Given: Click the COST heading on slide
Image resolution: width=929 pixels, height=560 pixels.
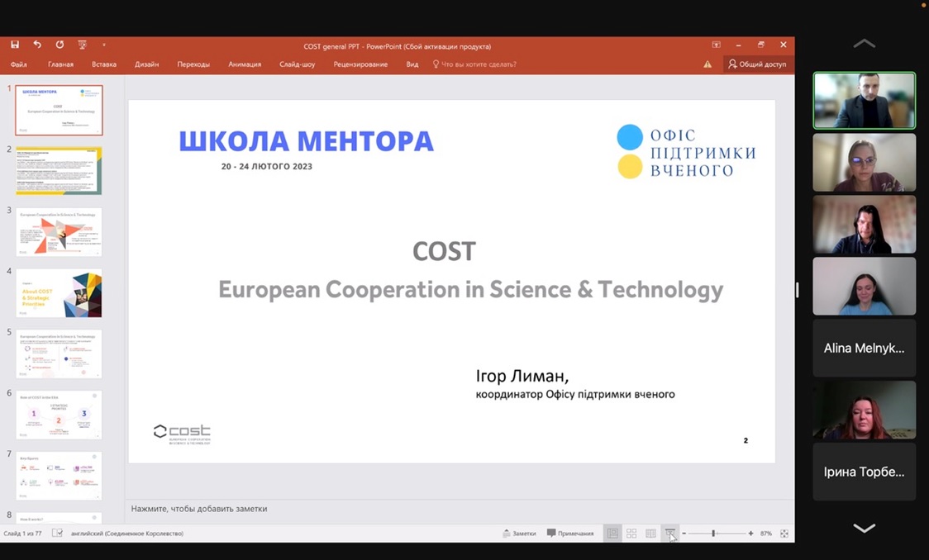Looking at the screenshot, I should [x=444, y=251].
